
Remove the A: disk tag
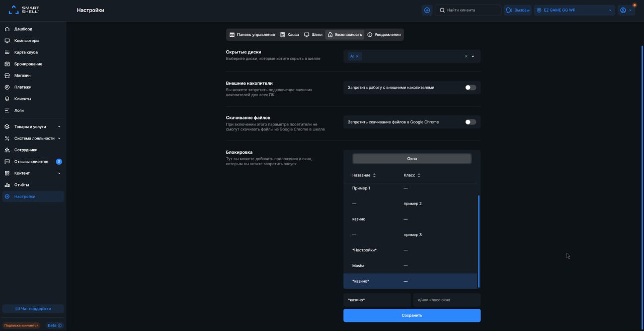coord(357,56)
